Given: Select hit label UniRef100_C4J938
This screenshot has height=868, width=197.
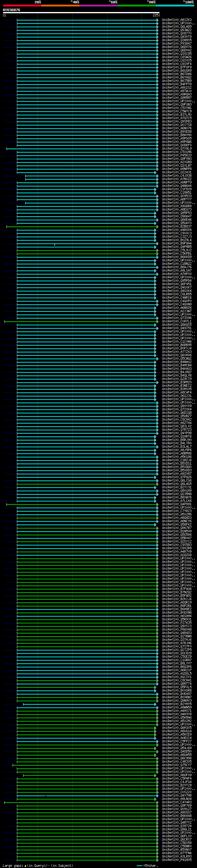Looking at the screenshot, I should 177,176.
